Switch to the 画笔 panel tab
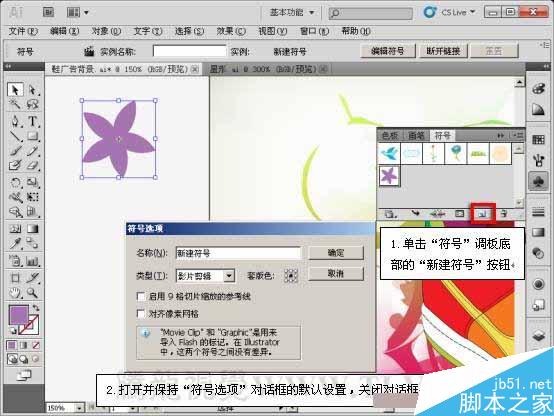 coord(416,135)
